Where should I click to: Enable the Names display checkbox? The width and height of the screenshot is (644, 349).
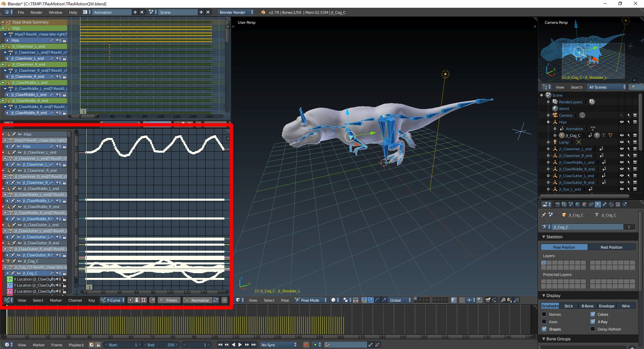544,314
